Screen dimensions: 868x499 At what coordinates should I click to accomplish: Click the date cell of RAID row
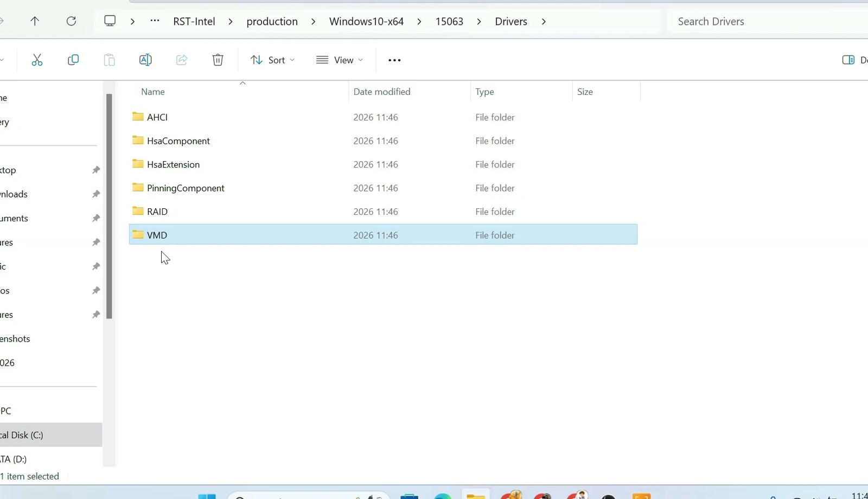click(375, 212)
